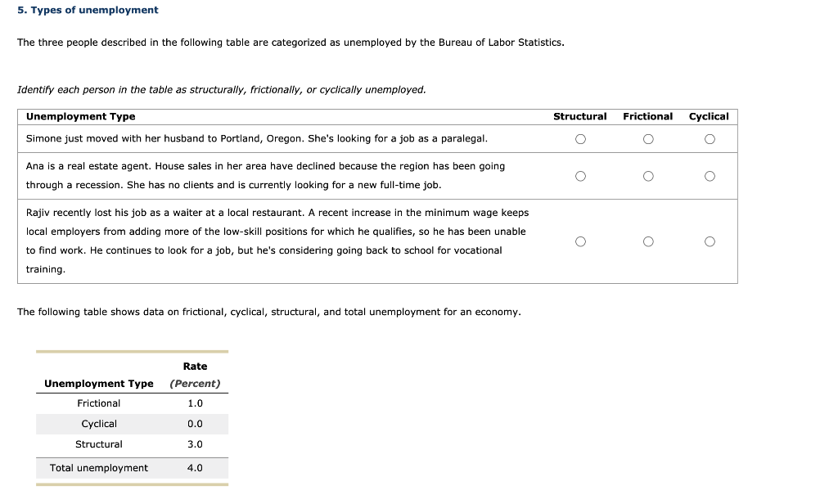Click the Total unemployment row
The height and width of the screenshot is (504, 838).
pos(98,468)
